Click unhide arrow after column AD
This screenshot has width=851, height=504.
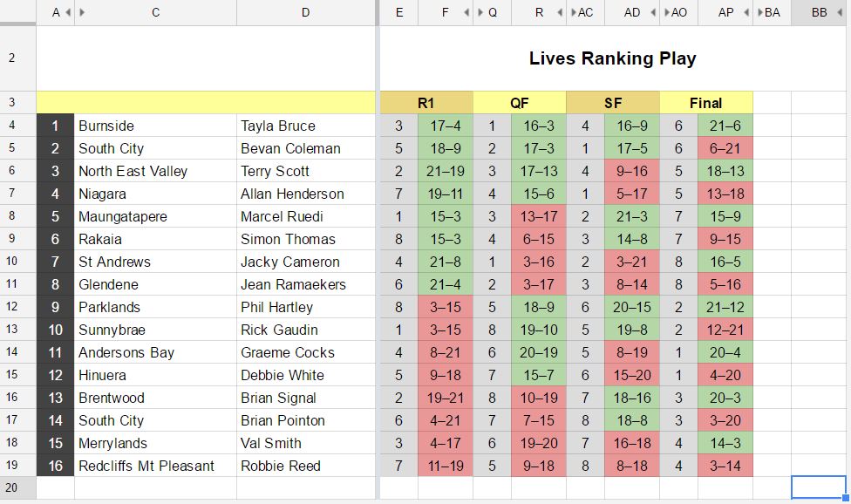(x=653, y=12)
